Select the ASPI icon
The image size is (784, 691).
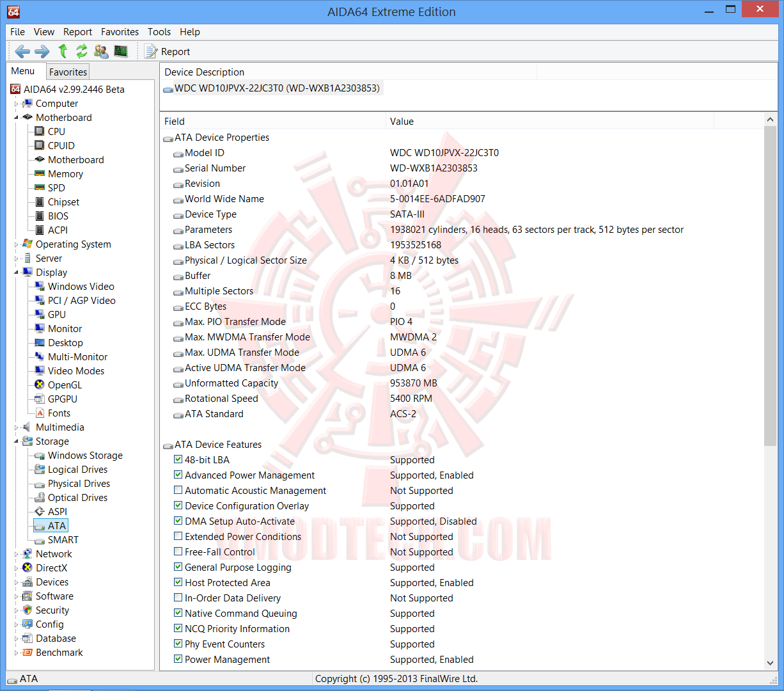tap(40, 511)
